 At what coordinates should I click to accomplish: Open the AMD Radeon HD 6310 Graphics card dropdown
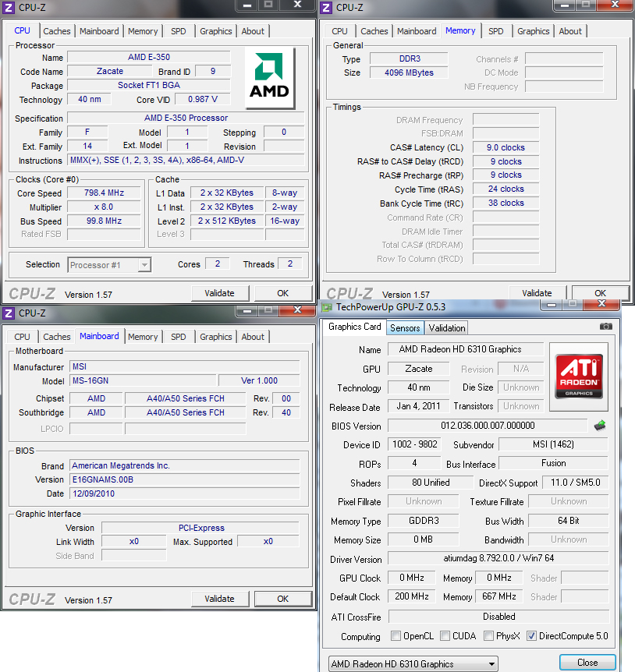pyautogui.click(x=413, y=664)
